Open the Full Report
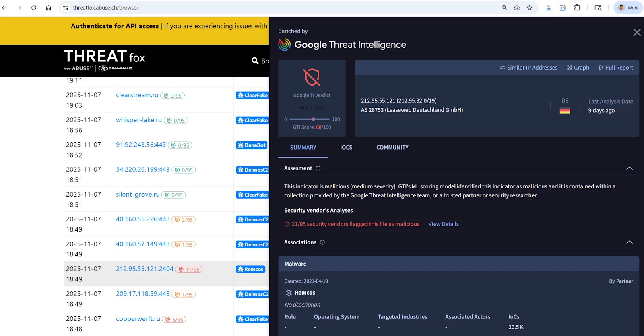 (616, 68)
